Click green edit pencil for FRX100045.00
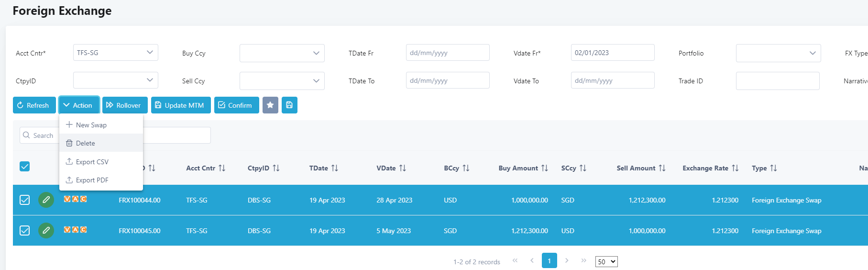The image size is (868, 270). 46,230
